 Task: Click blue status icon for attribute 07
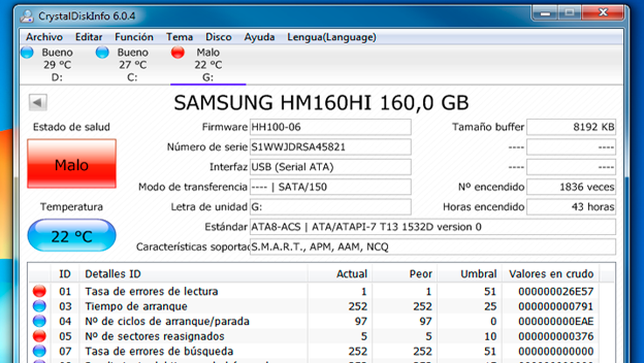pos(39,351)
